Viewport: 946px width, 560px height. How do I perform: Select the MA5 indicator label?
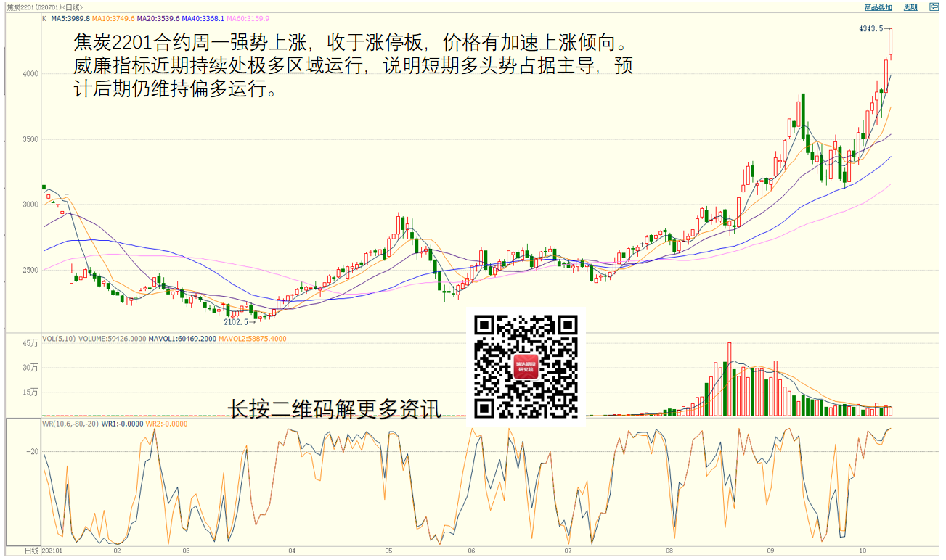[70, 18]
